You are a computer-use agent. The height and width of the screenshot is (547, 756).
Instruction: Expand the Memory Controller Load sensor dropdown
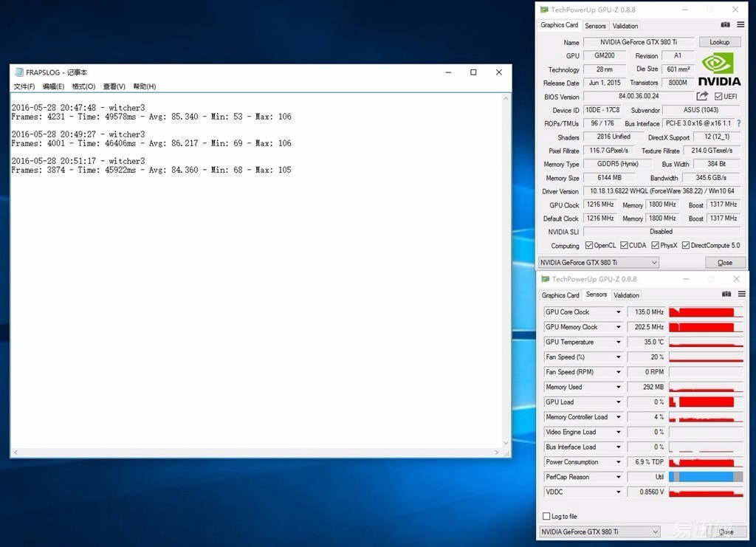618,417
